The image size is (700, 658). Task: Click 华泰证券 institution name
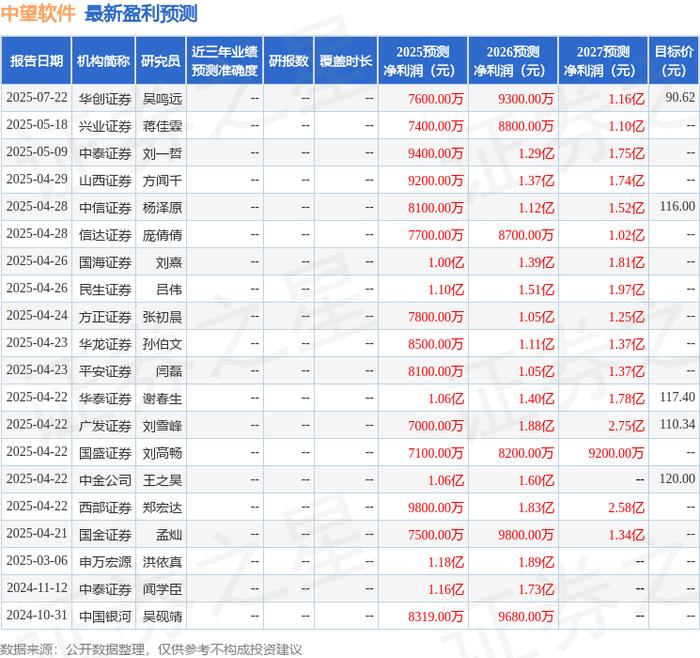coord(105,398)
